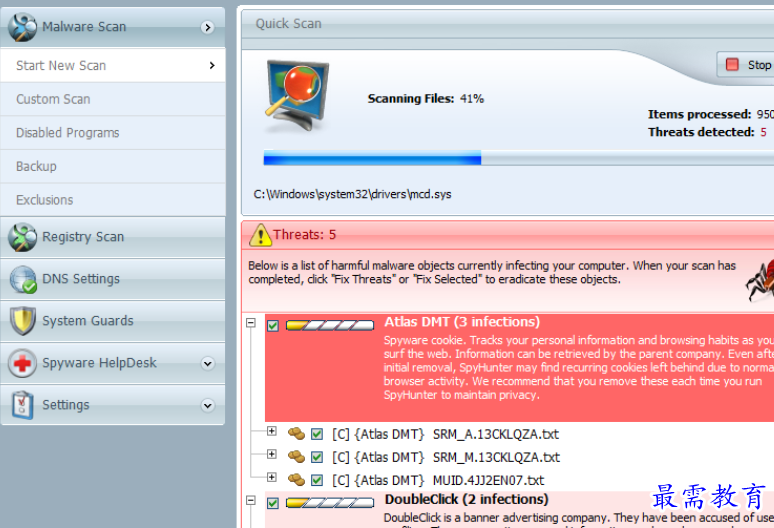This screenshot has width=774, height=528.
Task: Collapse the DoubleClick threat group
Action: click(x=251, y=500)
